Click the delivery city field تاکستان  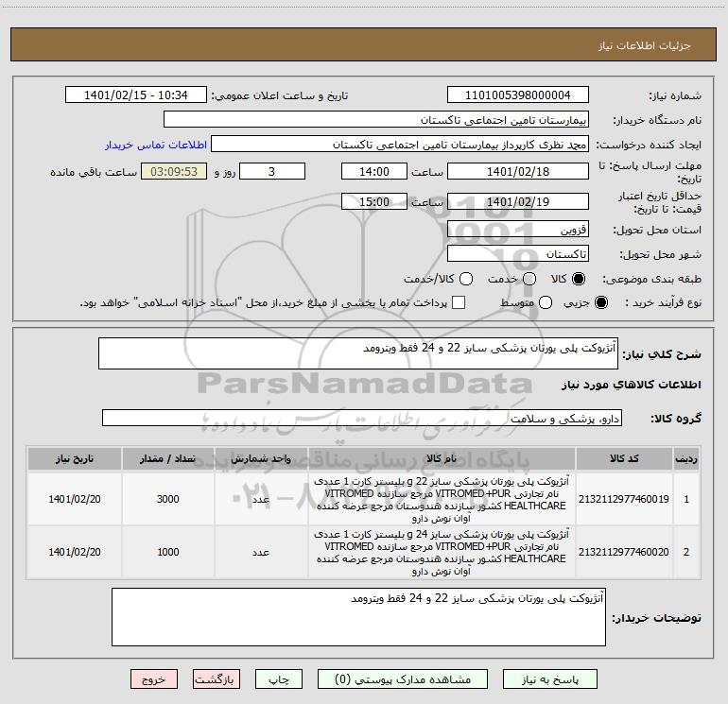pyautogui.click(x=518, y=253)
